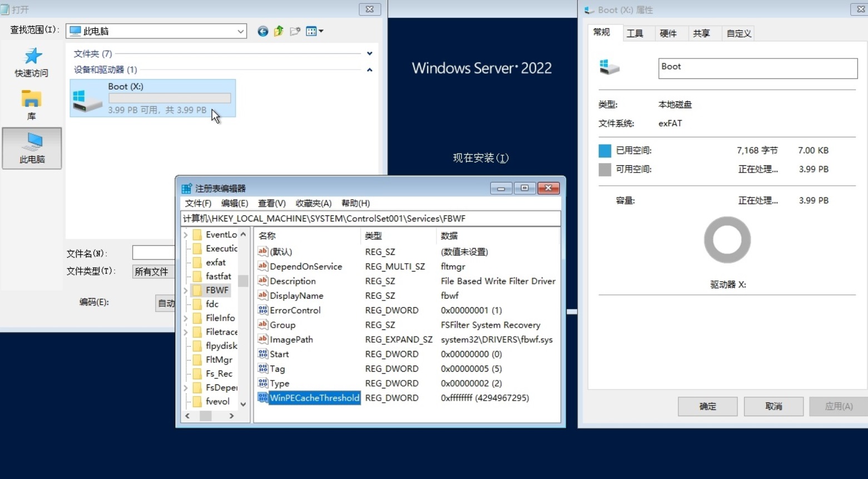Expand the Filetrace registry key

coord(186,332)
